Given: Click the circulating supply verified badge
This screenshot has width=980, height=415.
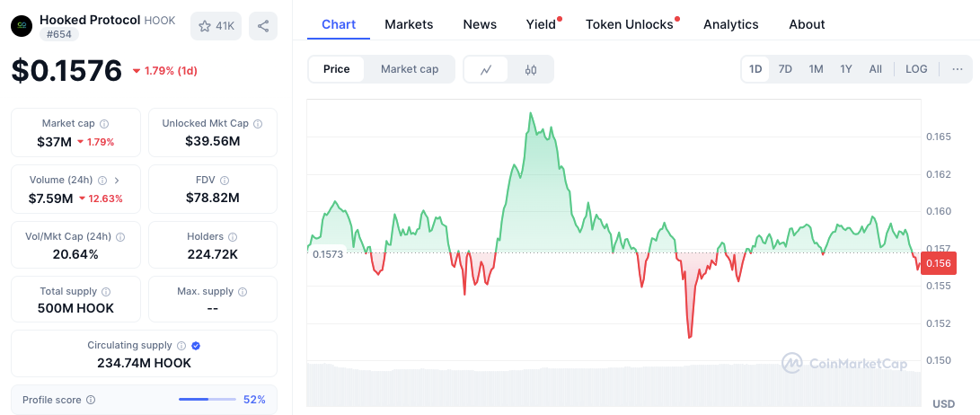Looking at the screenshot, I should tap(196, 346).
